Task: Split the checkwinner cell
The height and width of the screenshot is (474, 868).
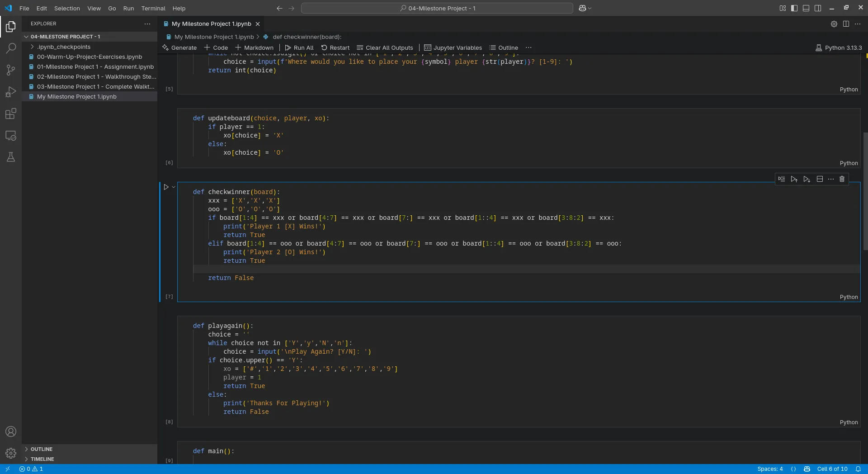Action: tap(820, 179)
